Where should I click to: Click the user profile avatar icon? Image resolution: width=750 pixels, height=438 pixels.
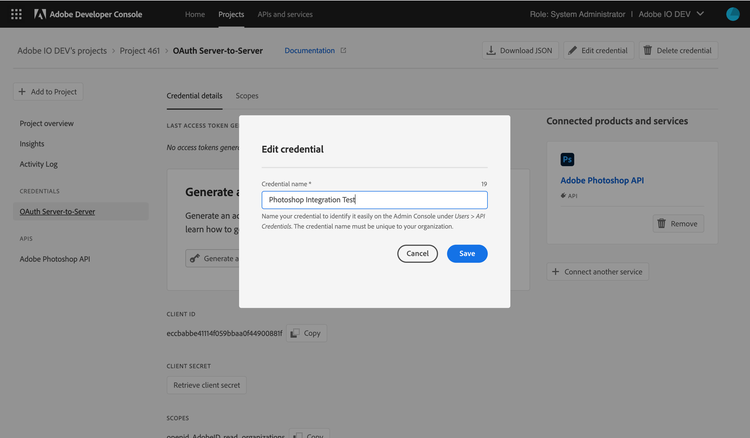pos(732,14)
